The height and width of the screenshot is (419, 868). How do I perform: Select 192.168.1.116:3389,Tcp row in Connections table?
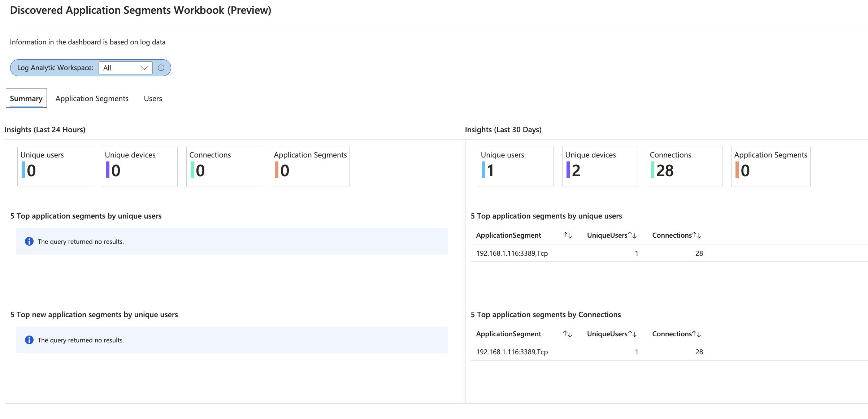512,352
